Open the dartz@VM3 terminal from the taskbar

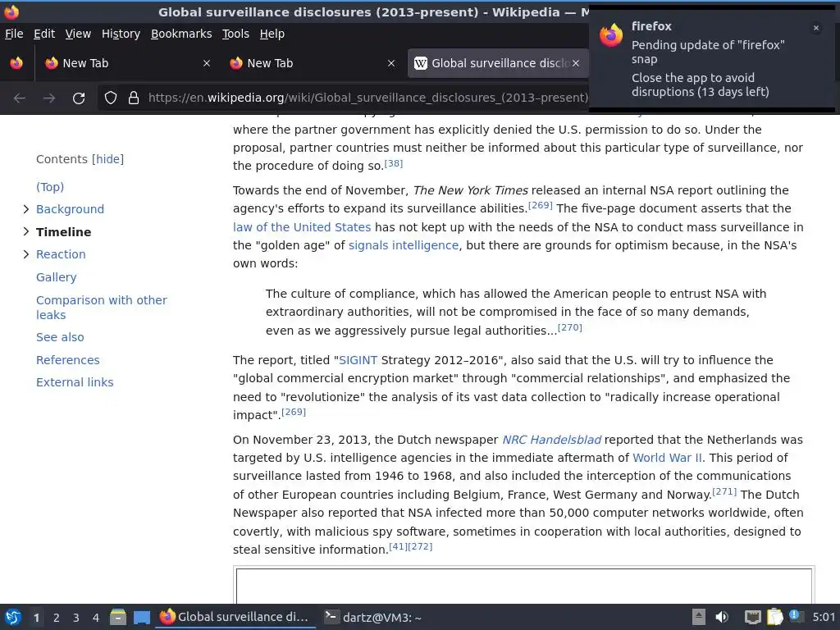point(373,617)
